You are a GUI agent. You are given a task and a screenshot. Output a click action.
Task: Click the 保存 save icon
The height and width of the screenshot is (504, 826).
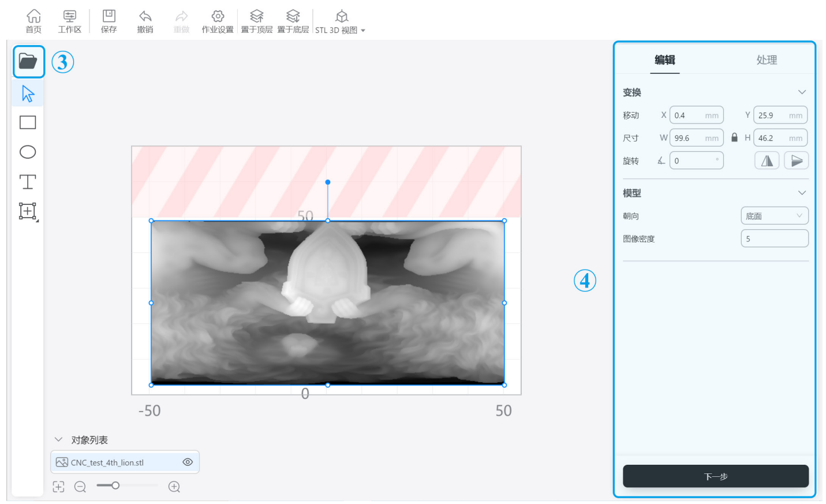pyautogui.click(x=109, y=21)
